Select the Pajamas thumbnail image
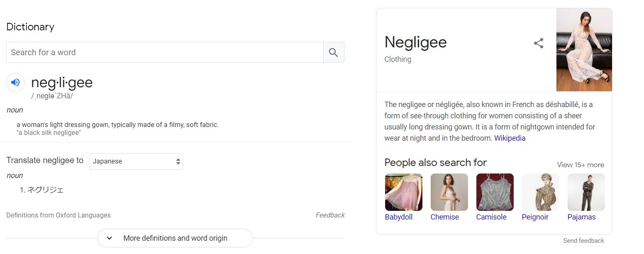This screenshot has width=644, height=254. (x=586, y=192)
